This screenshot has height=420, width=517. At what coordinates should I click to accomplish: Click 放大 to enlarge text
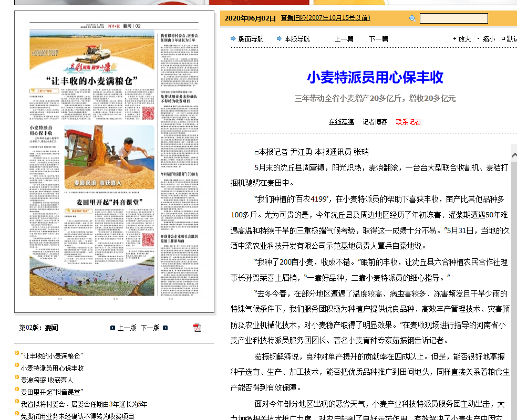pyautogui.click(x=464, y=39)
